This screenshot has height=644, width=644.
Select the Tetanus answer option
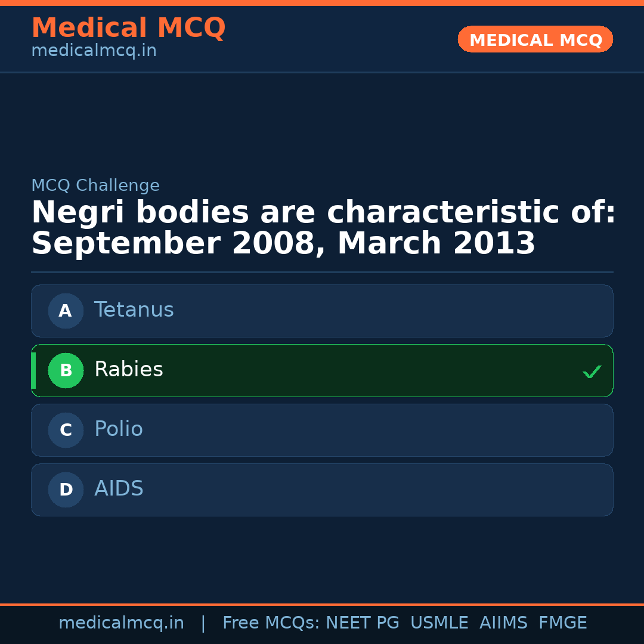coord(322,311)
